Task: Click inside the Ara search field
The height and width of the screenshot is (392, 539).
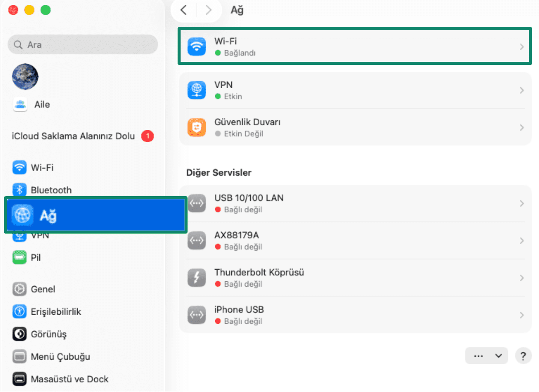Action: pyautogui.click(x=83, y=44)
